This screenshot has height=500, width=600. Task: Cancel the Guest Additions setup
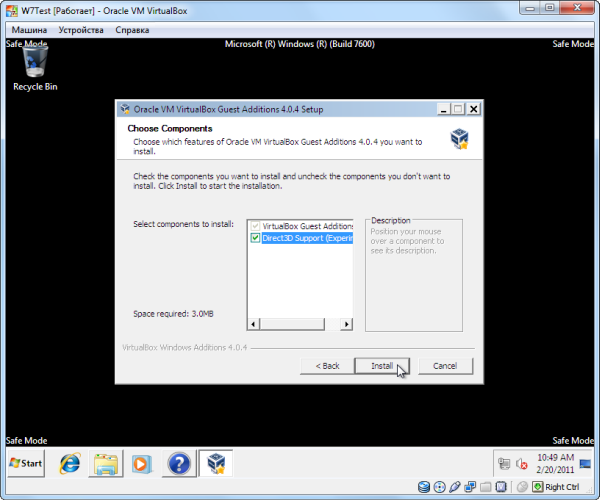445,366
